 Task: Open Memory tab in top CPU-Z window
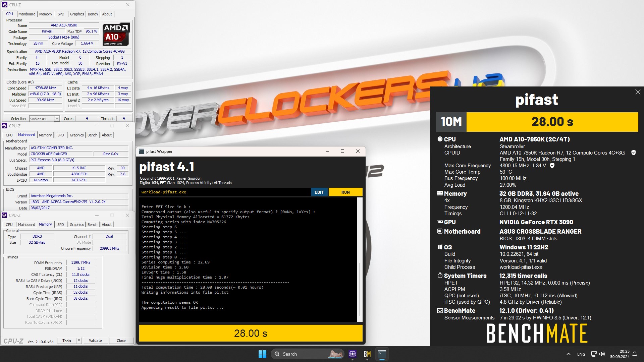point(46,14)
